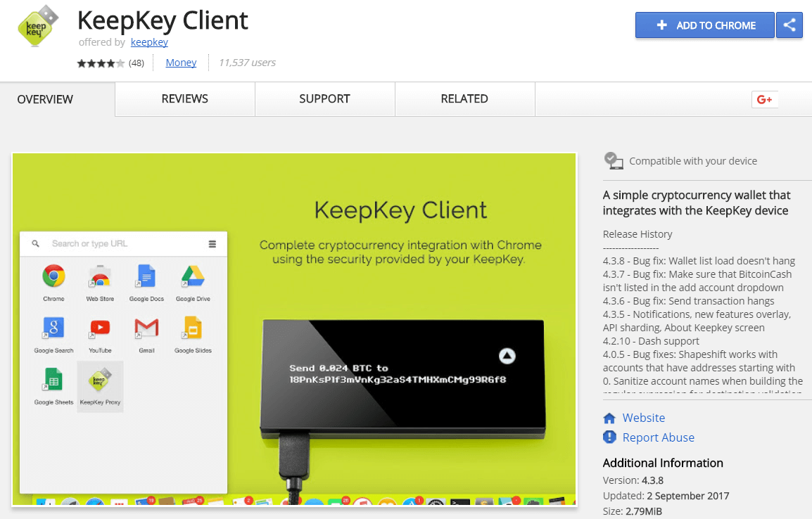Click the '11,537 users' text

(x=247, y=63)
